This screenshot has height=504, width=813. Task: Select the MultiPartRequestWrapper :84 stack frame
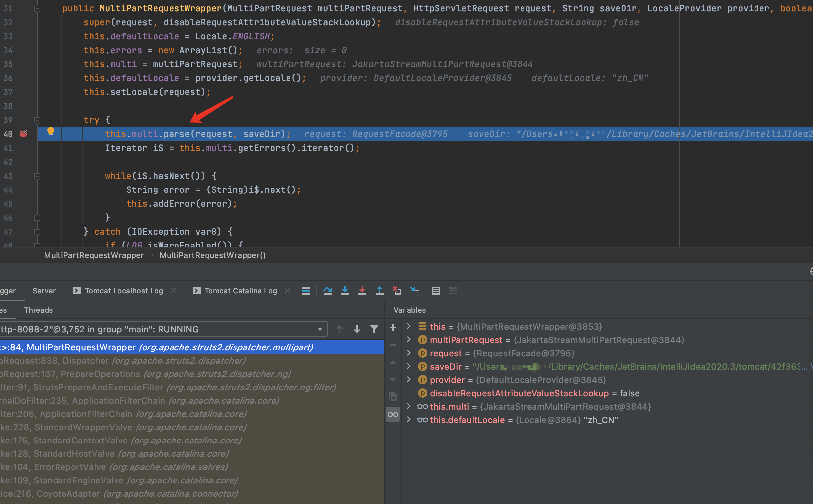pos(192,347)
